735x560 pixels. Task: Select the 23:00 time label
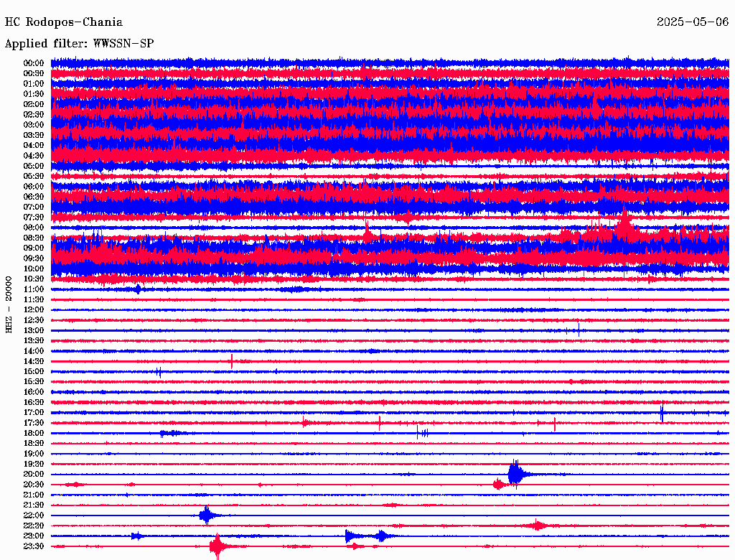[x=34, y=536]
